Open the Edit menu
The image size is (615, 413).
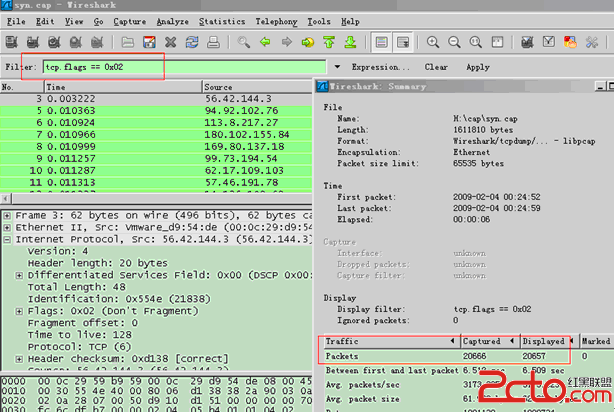tap(45, 22)
